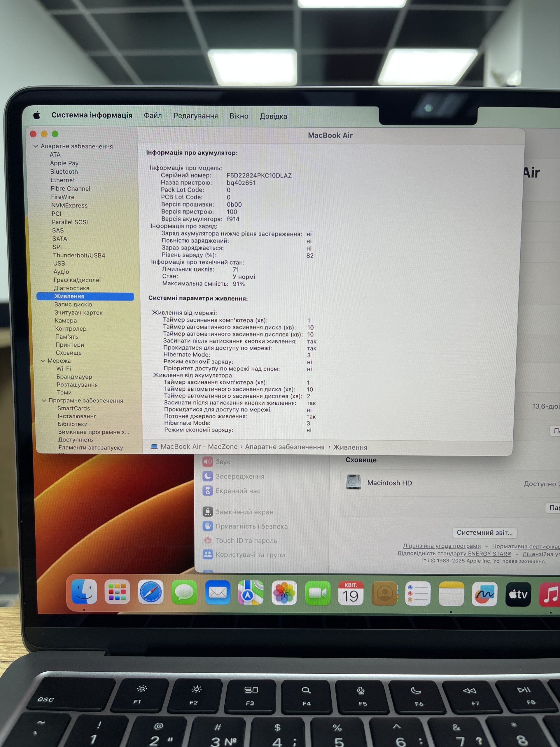
Task: Select NVMExpress in the sidebar
Action: 69,205
